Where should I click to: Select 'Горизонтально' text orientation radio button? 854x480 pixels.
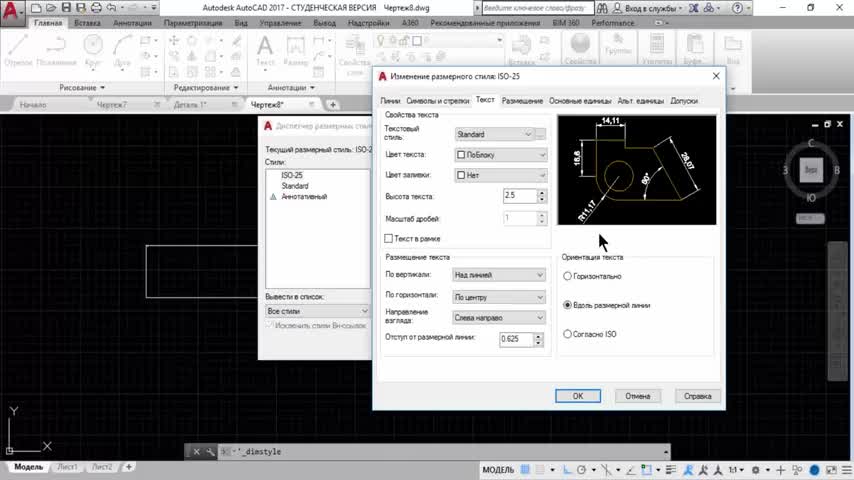point(567,276)
